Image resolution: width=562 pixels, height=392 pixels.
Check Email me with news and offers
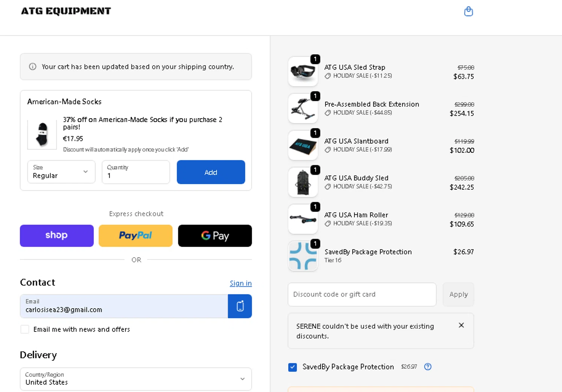click(25, 329)
